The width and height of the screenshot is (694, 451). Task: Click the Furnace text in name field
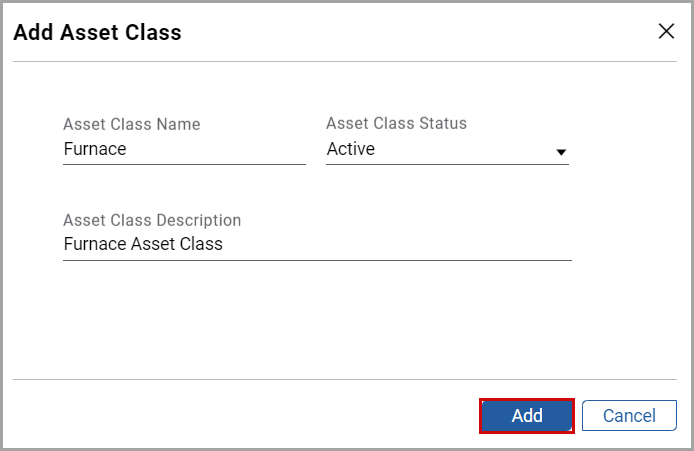click(95, 149)
